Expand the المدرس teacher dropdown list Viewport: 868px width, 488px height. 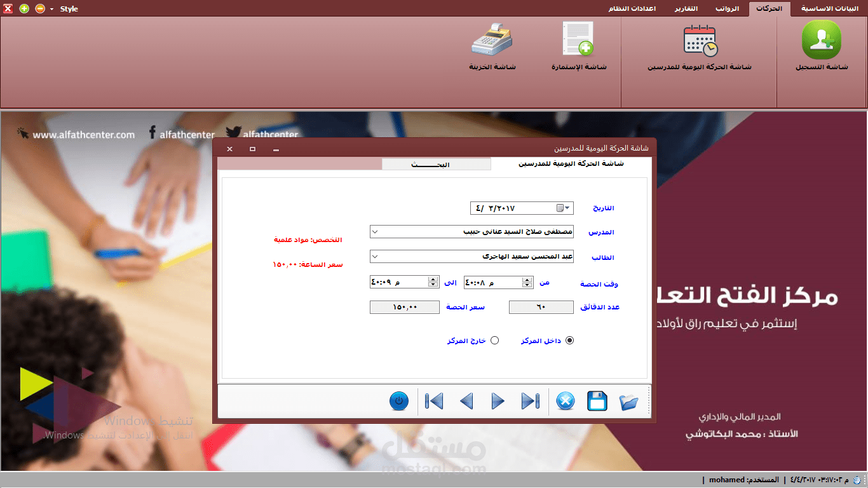[374, 231]
